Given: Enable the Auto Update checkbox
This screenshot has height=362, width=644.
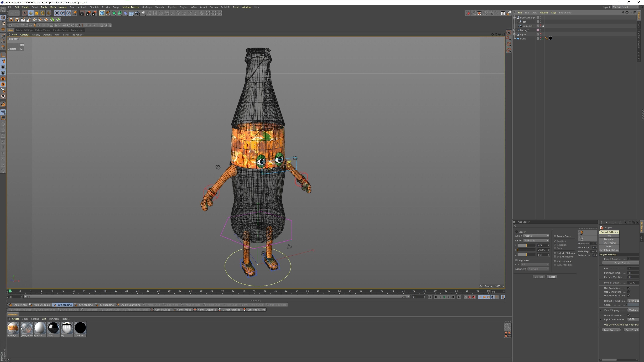Looking at the screenshot, I should (555, 261).
